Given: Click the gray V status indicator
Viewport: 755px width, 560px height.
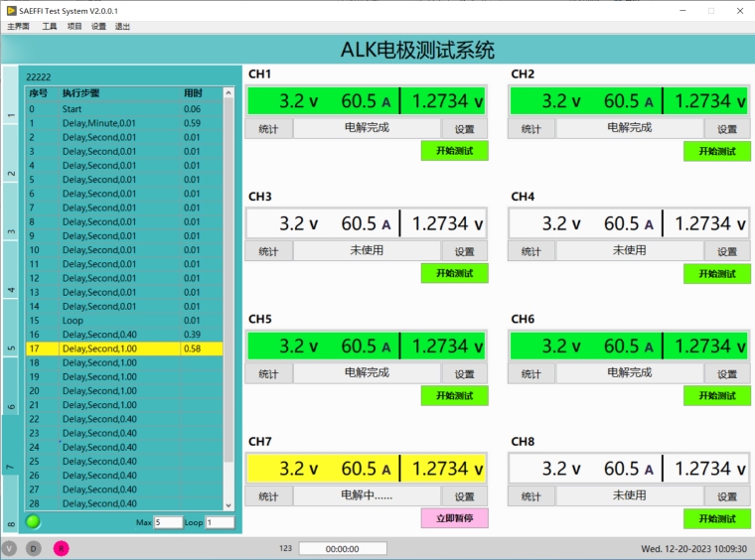Looking at the screenshot, I should coord(10,548).
